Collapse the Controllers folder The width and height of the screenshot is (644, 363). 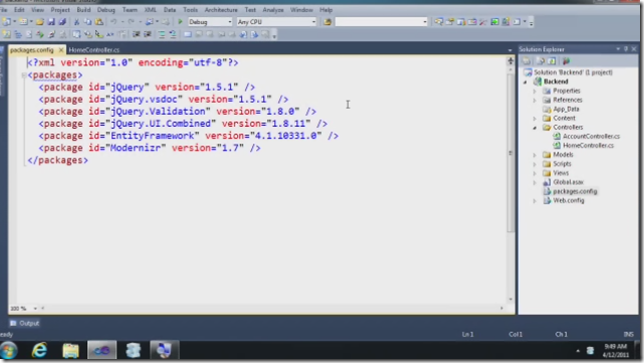535,128
